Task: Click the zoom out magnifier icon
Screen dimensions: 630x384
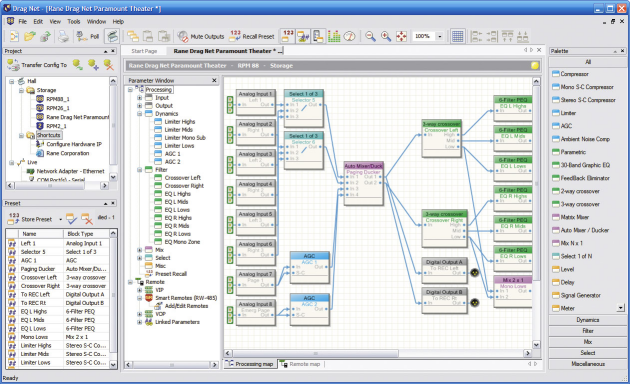Action: [370, 37]
